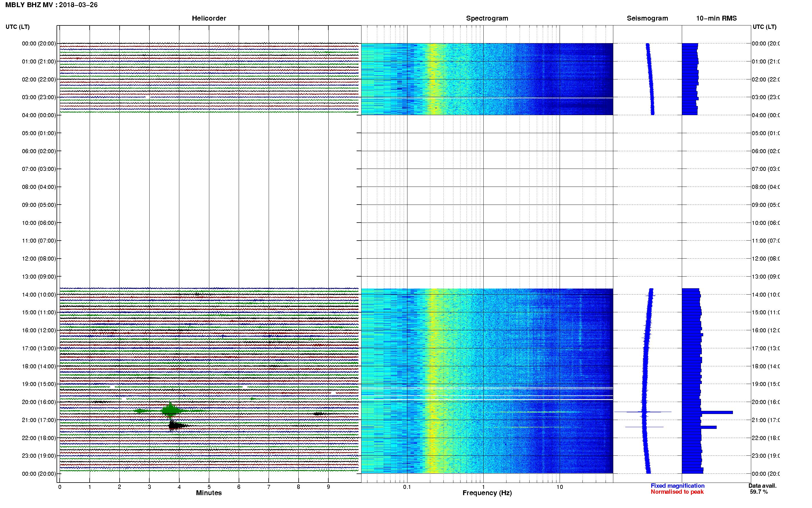Click the left 'UTC (LT)' axis label
This screenshot has height=508, width=812.
(17, 27)
